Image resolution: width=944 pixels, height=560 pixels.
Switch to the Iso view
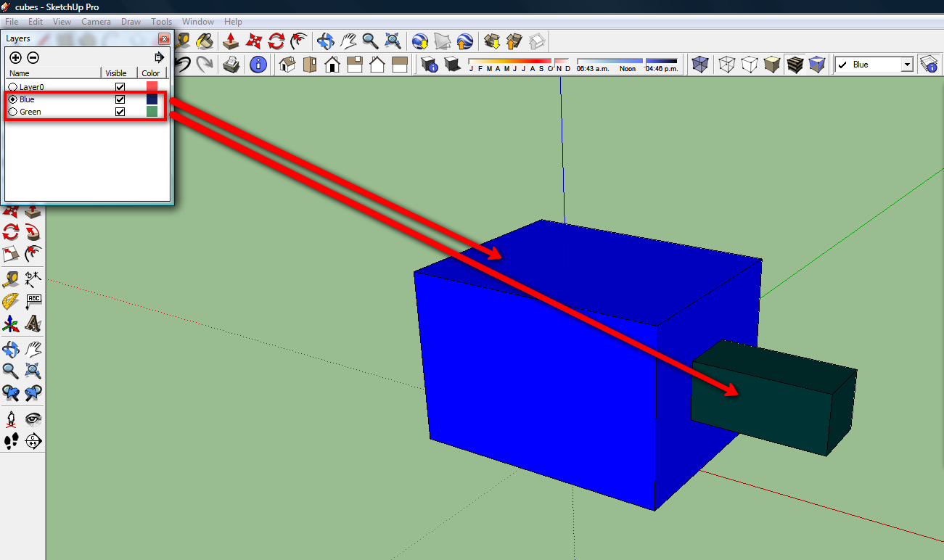coord(287,65)
